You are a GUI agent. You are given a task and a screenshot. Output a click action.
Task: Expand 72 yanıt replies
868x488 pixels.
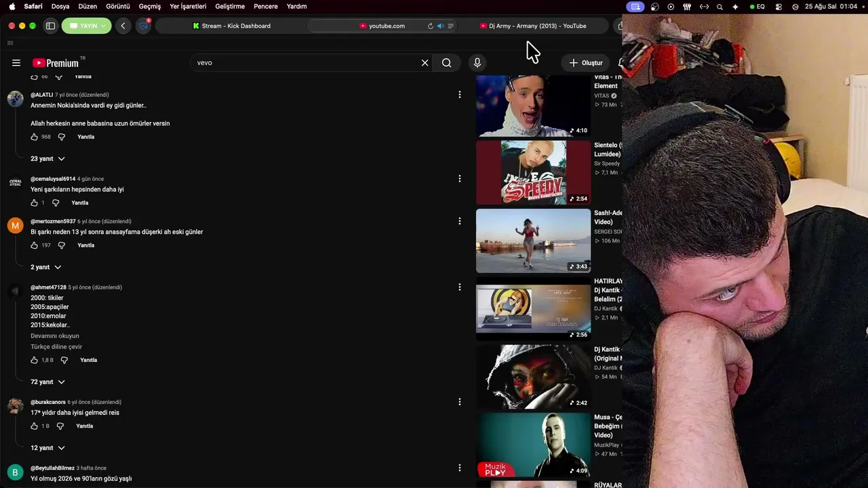click(x=47, y=382)
